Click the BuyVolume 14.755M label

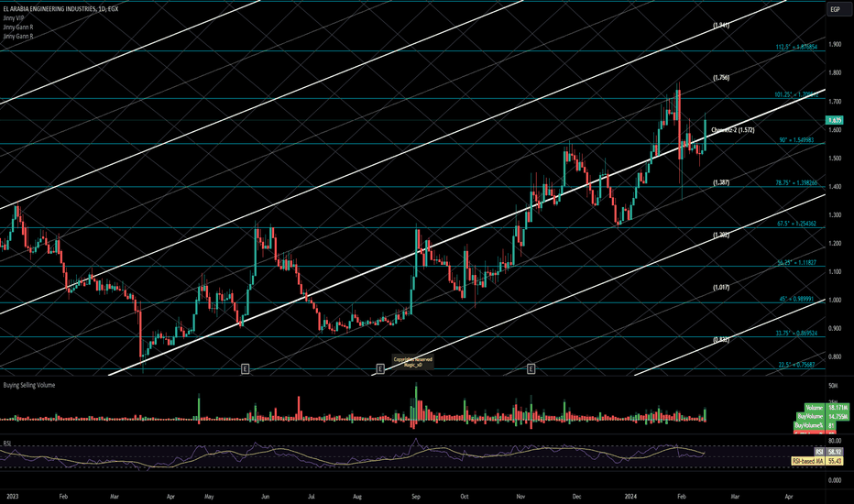coord(823,416)
